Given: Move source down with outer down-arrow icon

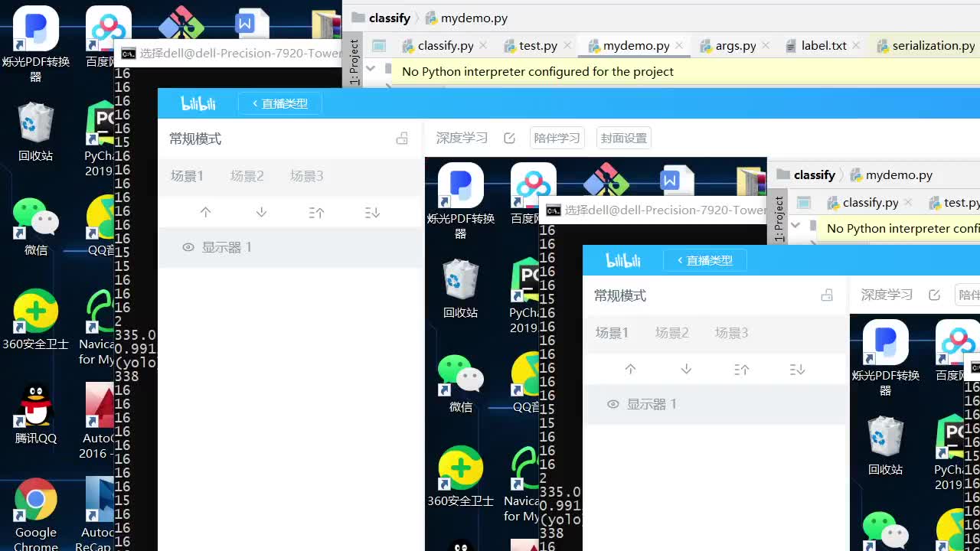Looking at the screenshot, I should [x=261, y=213].
